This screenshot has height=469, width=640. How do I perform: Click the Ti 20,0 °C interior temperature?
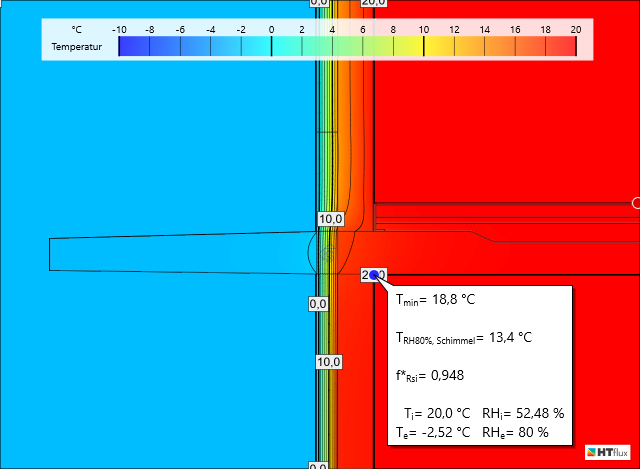pyautogui.click(x=436, y=413)
